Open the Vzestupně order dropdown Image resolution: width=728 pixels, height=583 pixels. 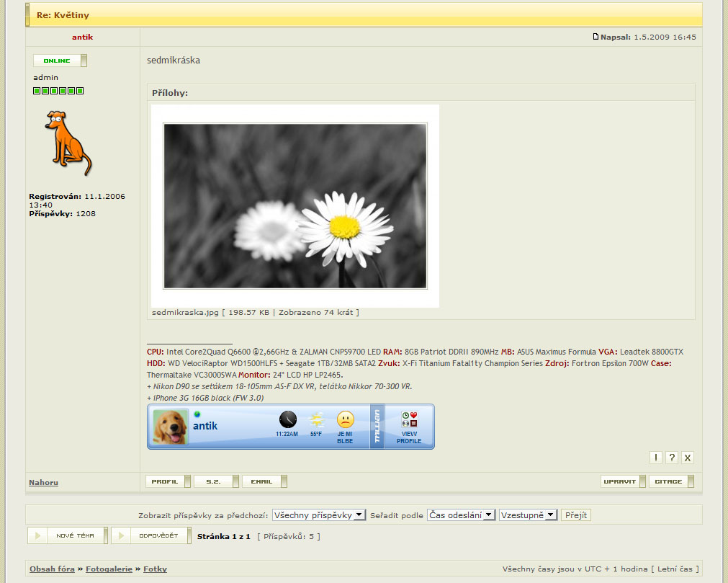[528, 515]
